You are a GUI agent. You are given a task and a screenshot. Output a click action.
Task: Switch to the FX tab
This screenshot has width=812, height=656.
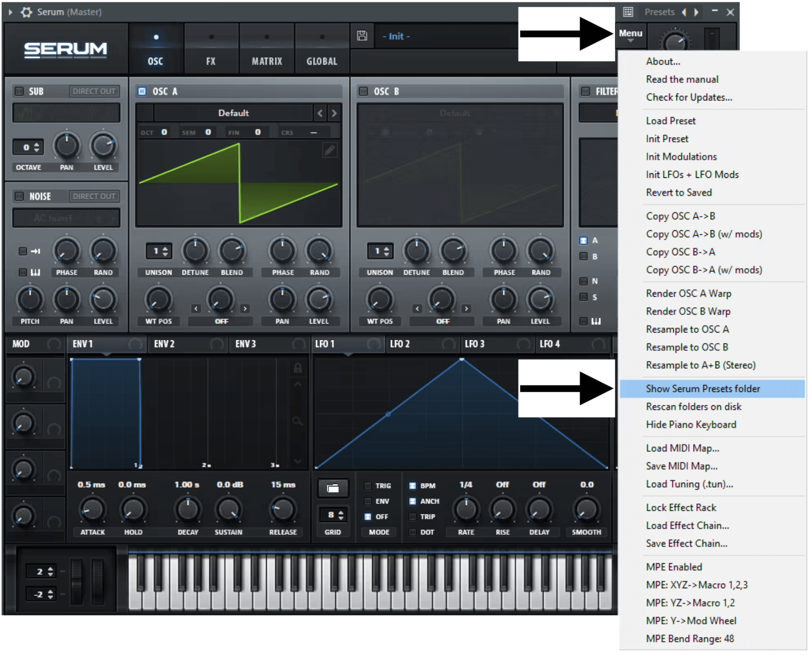(x=211, y=49)
